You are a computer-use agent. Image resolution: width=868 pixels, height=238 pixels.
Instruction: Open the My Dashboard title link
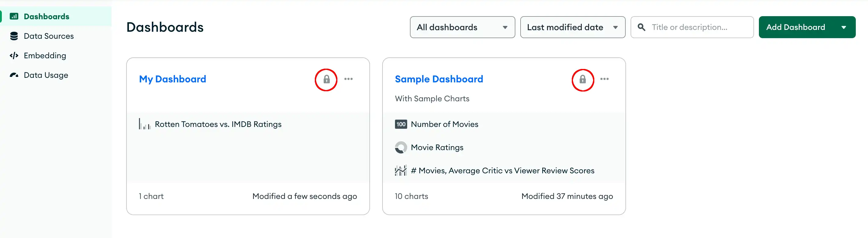[173, 79]
